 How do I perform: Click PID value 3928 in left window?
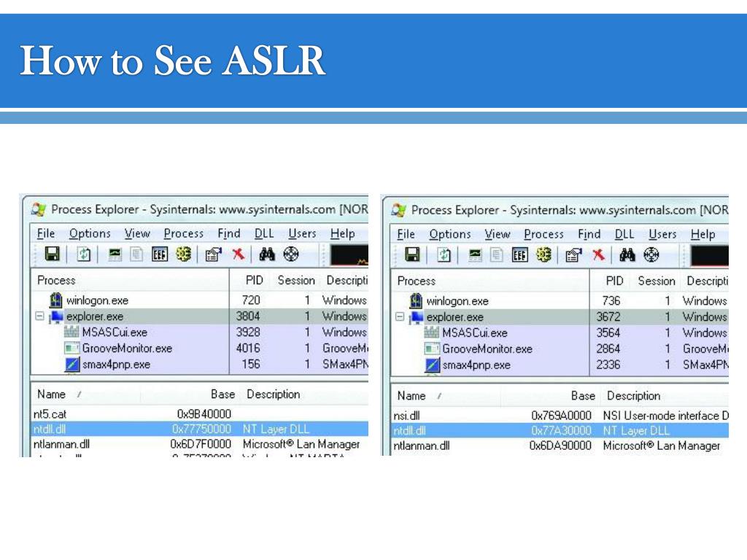coord(248,332)
